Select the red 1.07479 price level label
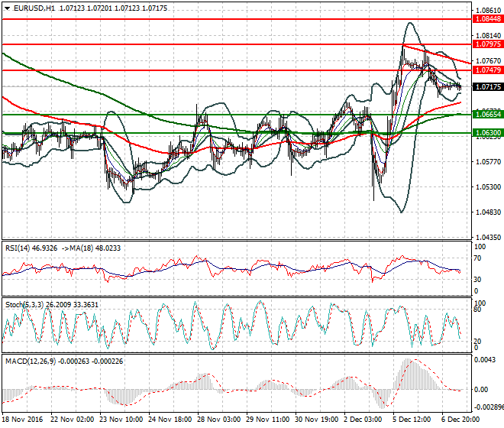Image resolution: width=504 pixels, height=428 pixels. pyautogui.click(x=488, y=70)
